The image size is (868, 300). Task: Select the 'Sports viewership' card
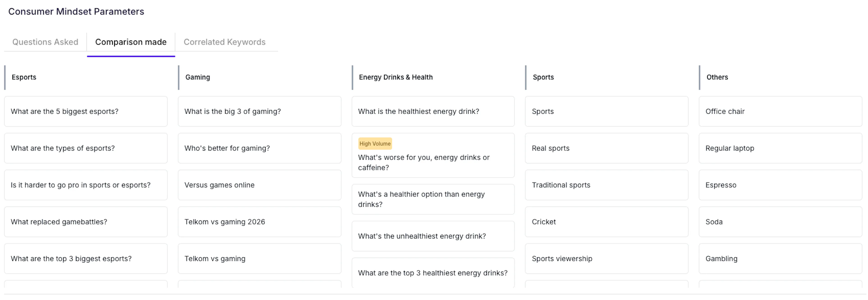(x=606, y=259)
